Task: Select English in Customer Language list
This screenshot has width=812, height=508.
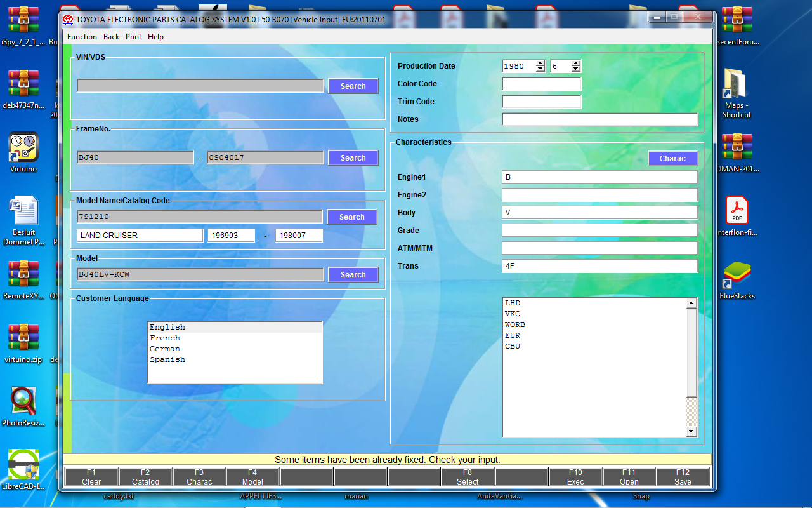Action: pyautogui.click(x=235, y=328)
